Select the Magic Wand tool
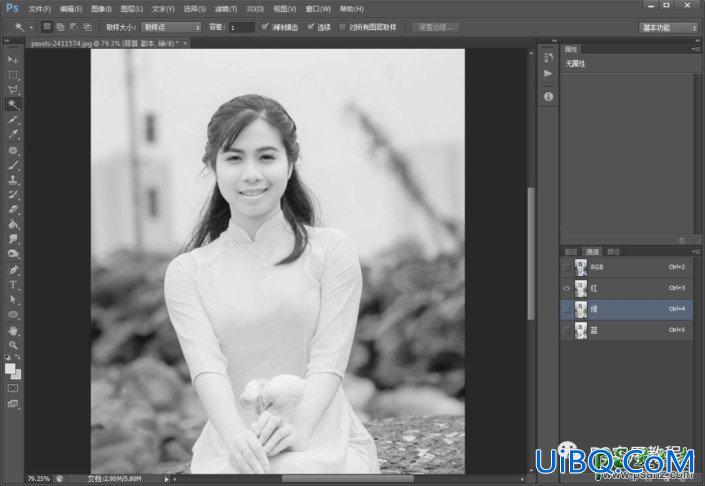This screenshot has height=486, width=705. (x=13, y=104)
